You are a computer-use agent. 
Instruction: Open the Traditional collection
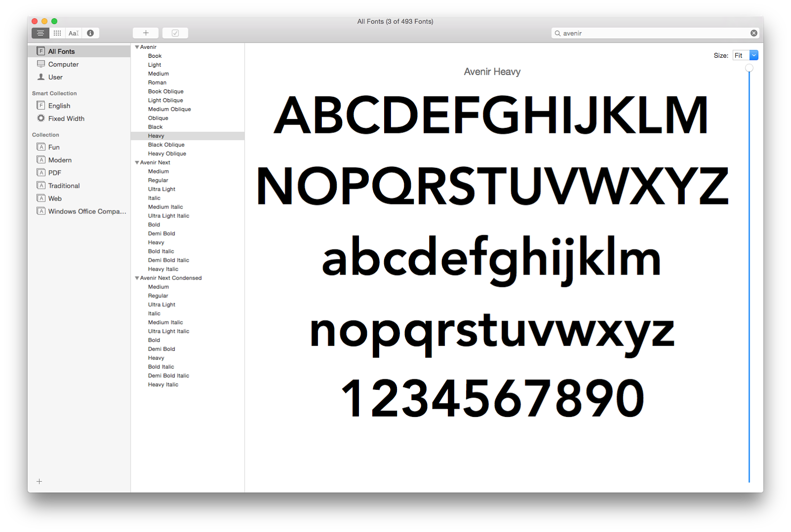[x=79, y=186]
